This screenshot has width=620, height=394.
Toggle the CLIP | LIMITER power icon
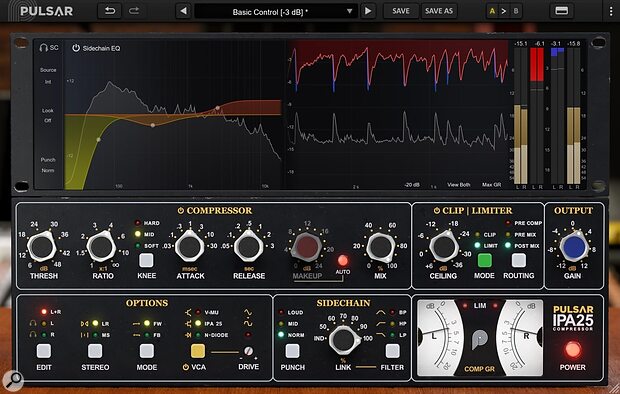[x=437, y=210]
